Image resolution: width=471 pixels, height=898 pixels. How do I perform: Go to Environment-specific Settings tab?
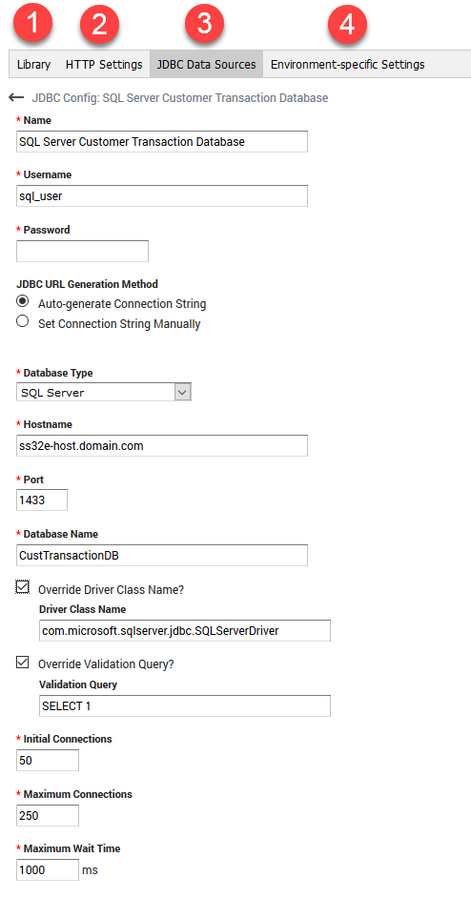point(348,64)
